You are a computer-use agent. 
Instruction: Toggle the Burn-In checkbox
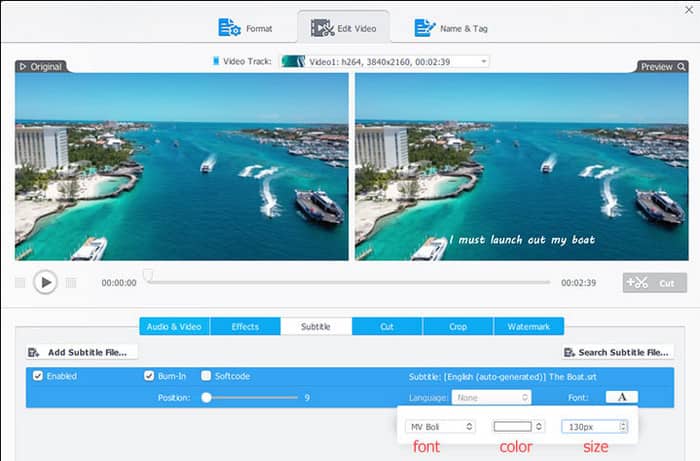149,376
